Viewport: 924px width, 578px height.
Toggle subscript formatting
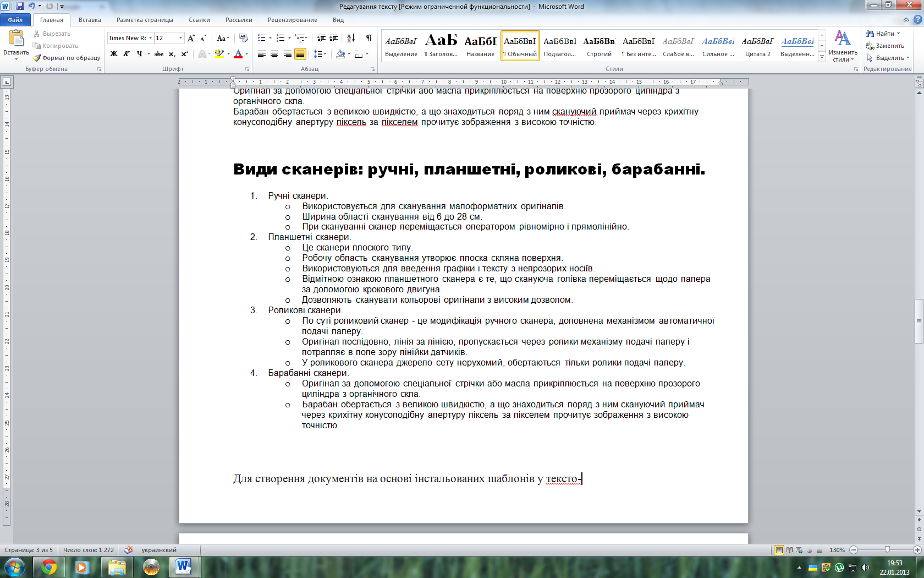(172, 54)
